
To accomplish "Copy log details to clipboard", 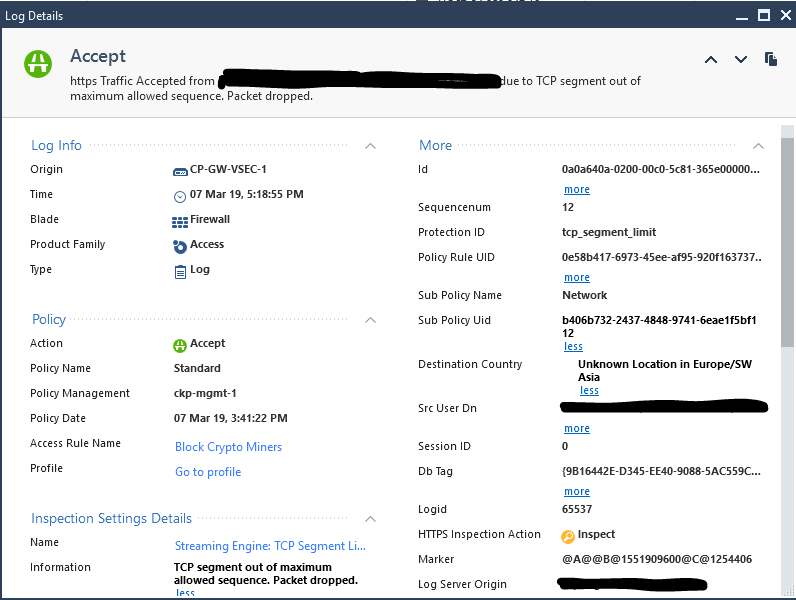I will coord(771,59).
